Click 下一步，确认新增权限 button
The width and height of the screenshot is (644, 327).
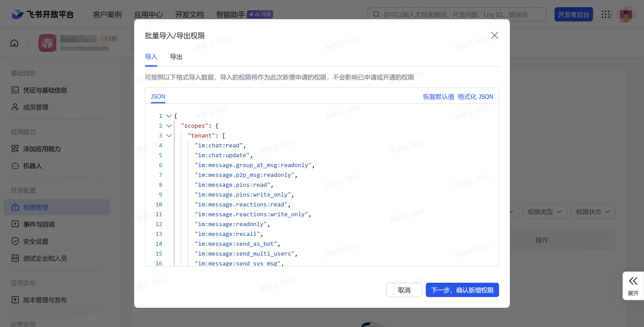(x=462, y=290)
